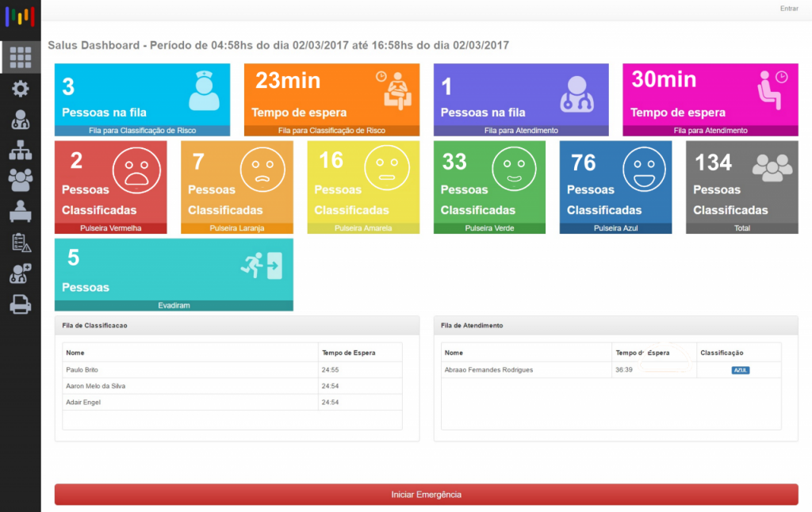Click the Tempo de Espera header in Fila de Classificacao
The image size is (812, 512).
click(x=348, y=353)
